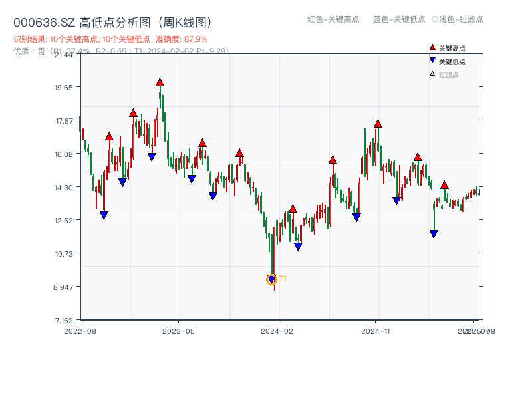This screenshot has width=532, height=399.
Task: Click the orange T1 text label
Action: pos(283,279)
